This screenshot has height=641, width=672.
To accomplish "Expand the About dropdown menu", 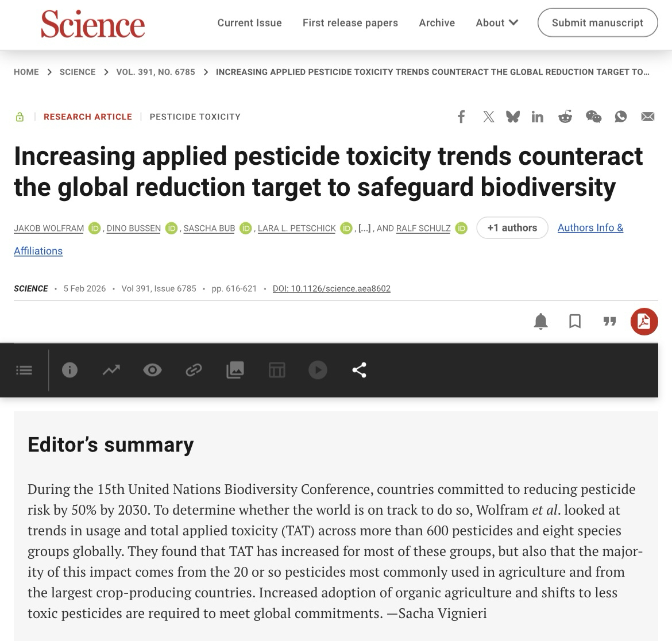I will click(x=497, y=23).
